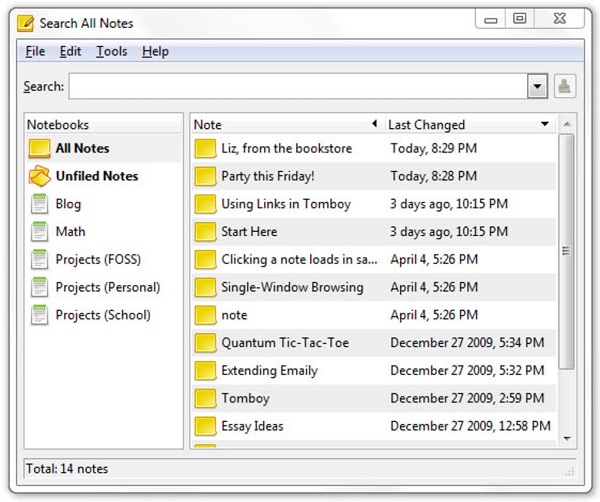
Task: Click the Note column sort arrow
Action: click(375, 124)
